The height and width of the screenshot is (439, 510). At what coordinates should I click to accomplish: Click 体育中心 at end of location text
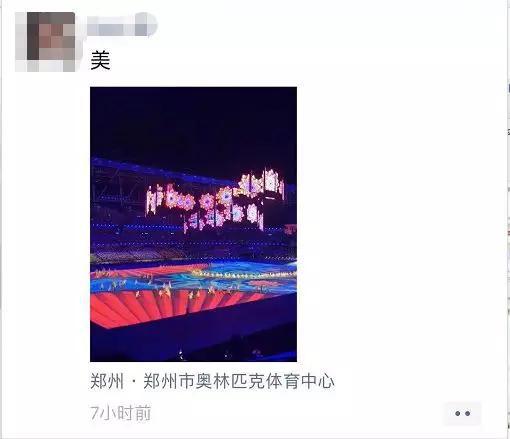pos(301,381)
